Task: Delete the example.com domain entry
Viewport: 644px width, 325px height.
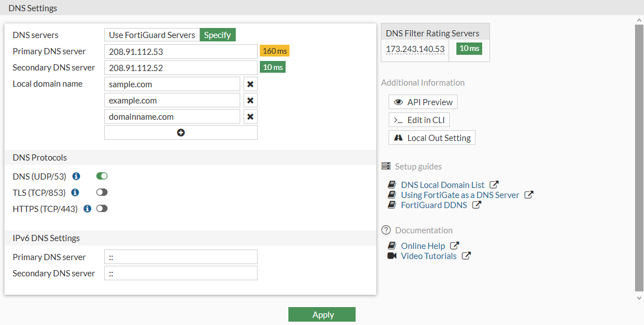Action: click(250, 101)
